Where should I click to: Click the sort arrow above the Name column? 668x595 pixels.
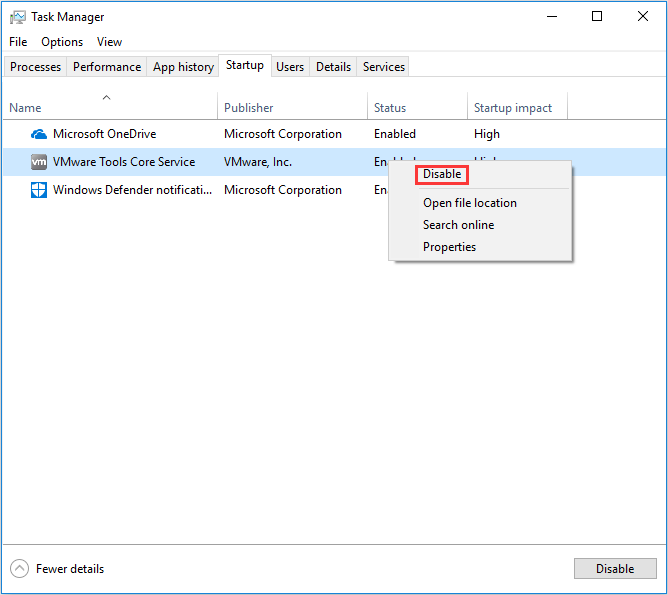107,98
